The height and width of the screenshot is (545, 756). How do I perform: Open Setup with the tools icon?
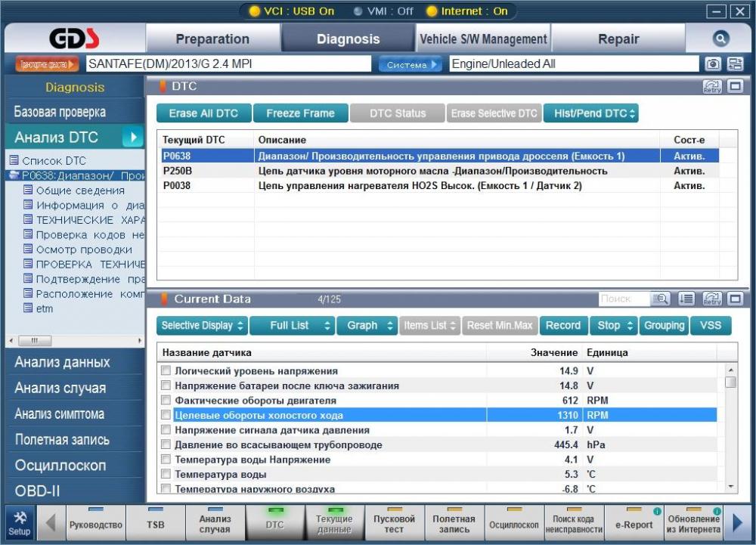20,523
